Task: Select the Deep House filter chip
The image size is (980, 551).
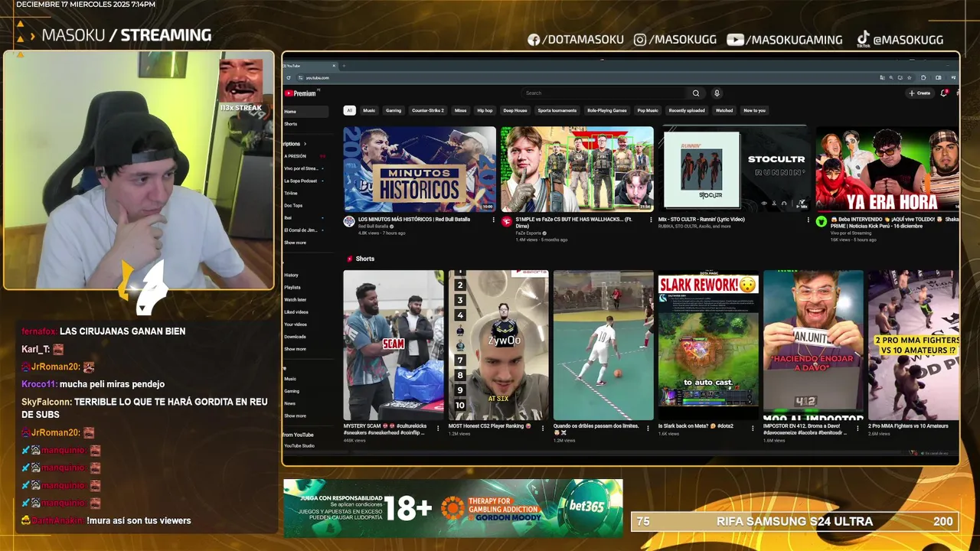Action: (515, 110)
